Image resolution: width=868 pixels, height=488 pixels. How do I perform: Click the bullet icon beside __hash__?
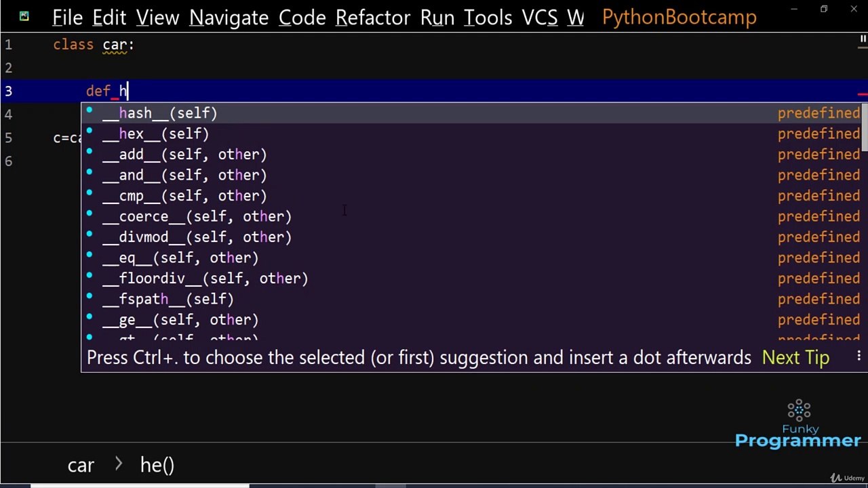[x=89, y=110]
